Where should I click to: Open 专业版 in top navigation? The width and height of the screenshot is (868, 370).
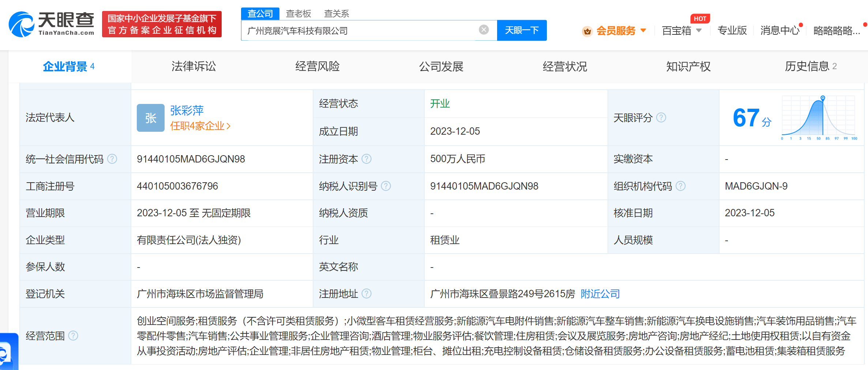pyautogui.click(x=732, y=30)
